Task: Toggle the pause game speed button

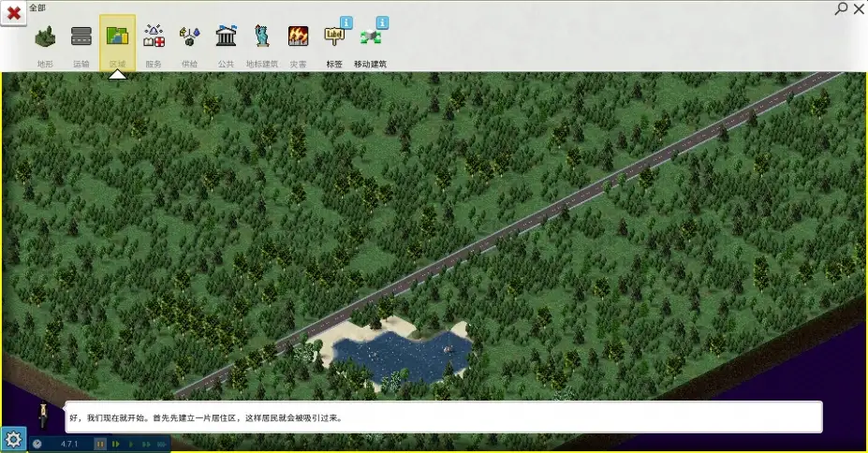Action: pyautogui.click(x=100, y=444)
